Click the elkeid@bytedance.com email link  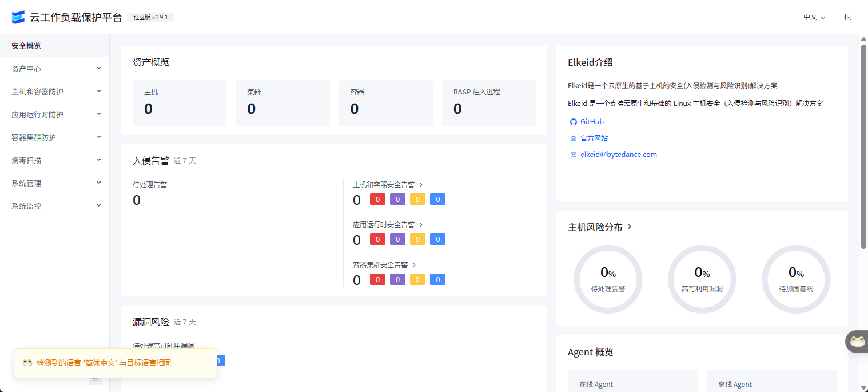(x=619, y=155)
